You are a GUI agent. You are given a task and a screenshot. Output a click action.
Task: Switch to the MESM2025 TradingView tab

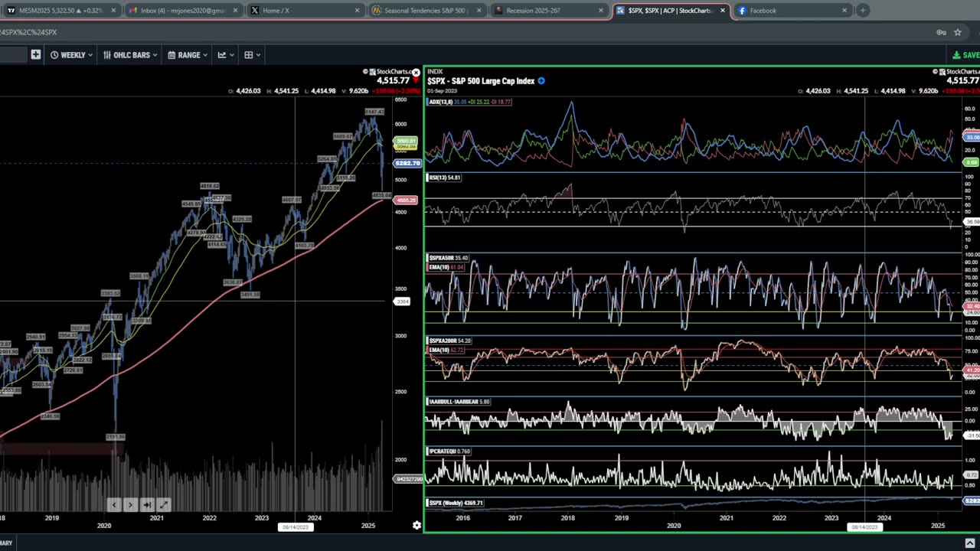[x=60, y=11]
